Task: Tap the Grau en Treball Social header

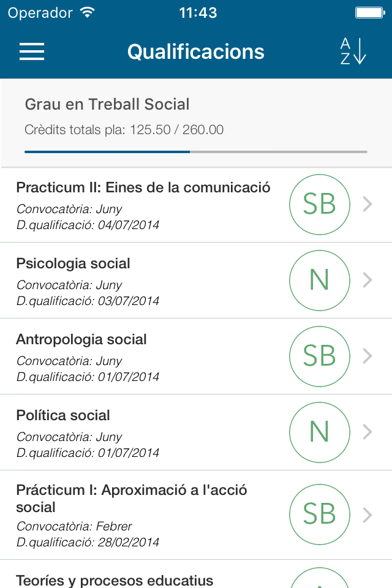Action: click(107, 104)
